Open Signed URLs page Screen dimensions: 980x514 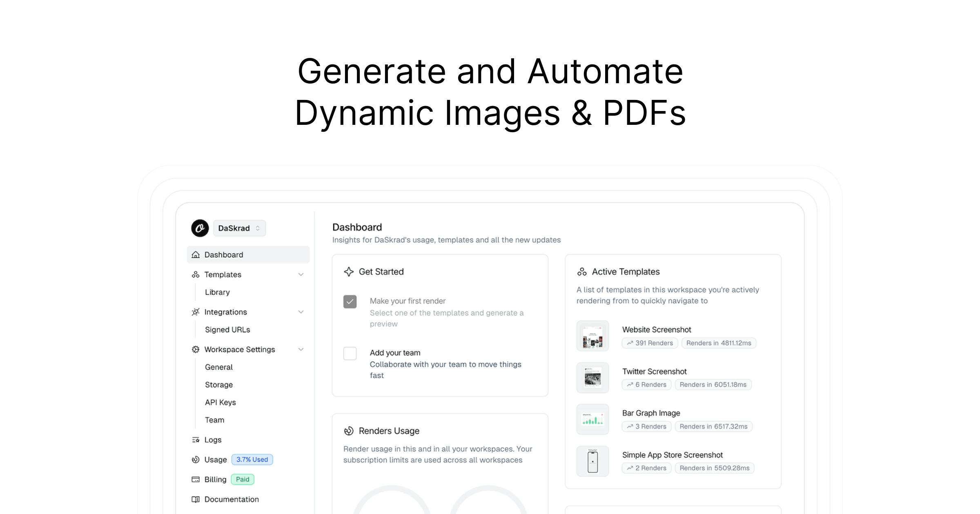227,330
